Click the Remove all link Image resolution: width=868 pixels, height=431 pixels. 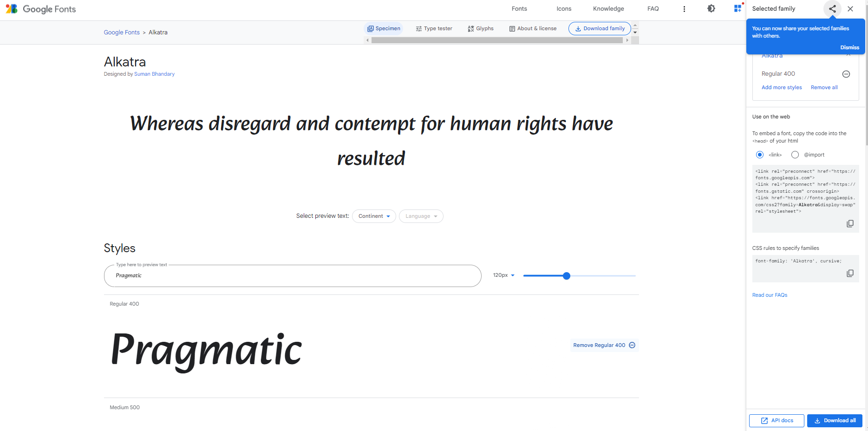824,87
